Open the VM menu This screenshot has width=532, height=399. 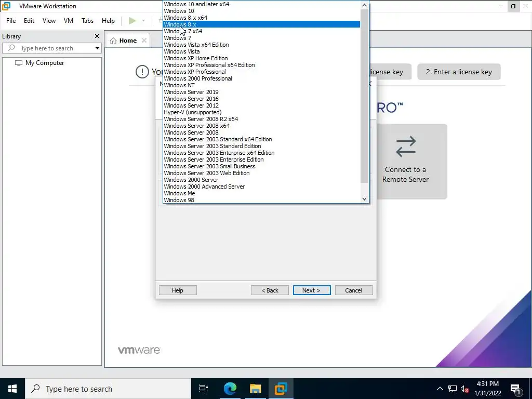(x=69, y=21)
